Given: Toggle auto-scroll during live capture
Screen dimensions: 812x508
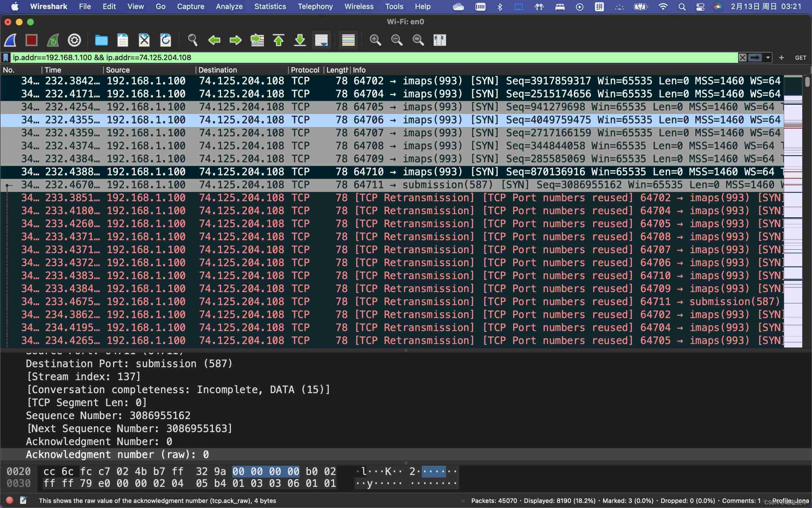Looking at the screenshot, I should [321, 40].
